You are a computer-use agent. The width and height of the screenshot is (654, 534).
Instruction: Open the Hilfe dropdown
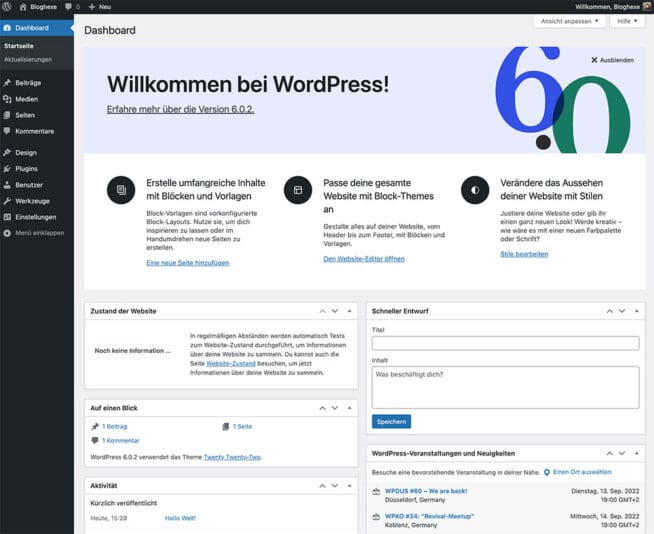click(627, 21)
